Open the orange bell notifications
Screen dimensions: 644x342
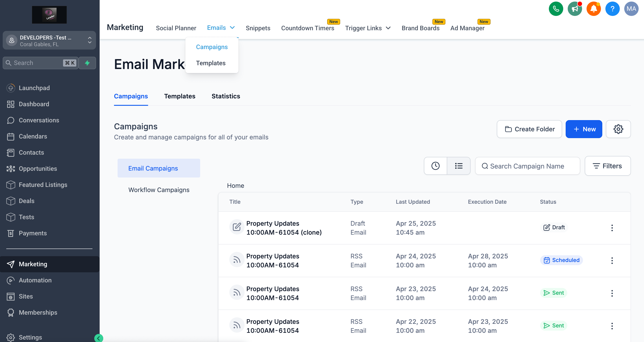tap(593, 9)
